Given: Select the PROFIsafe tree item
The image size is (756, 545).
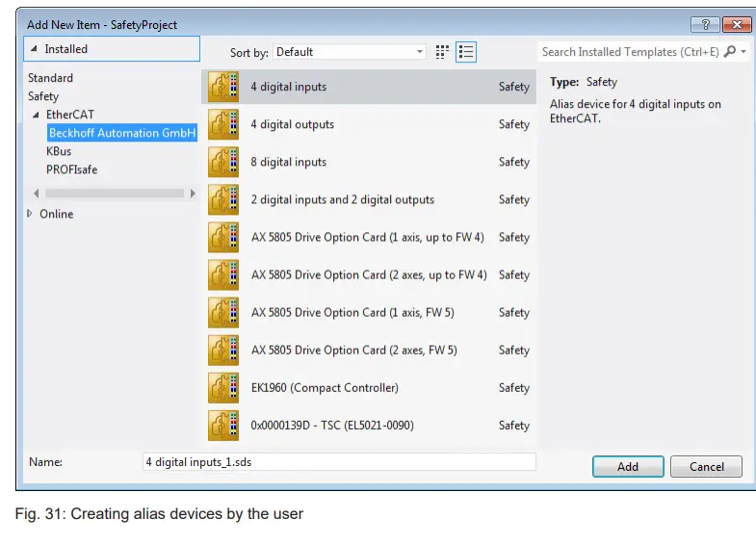Looking at the screenshot, I should pyautogui.click(x=72, y=169).
